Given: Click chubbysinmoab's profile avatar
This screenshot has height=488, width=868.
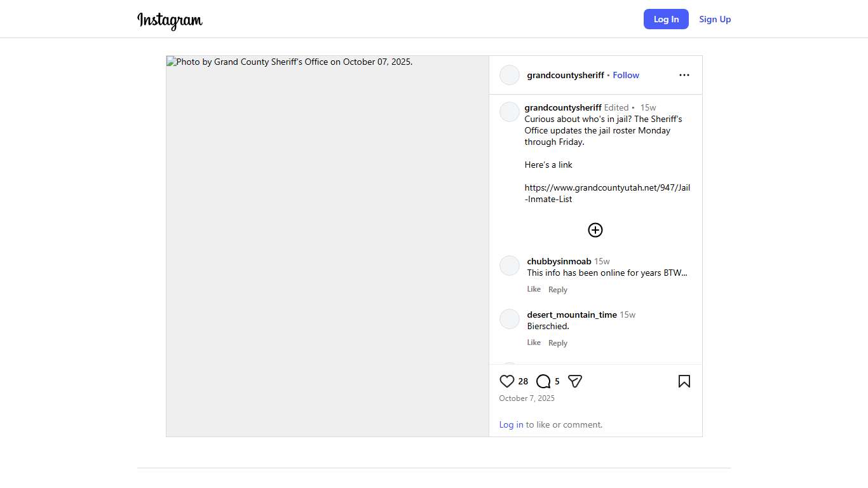Looking at the screenshot, I should pyautogui.click(x=510, y=266).
